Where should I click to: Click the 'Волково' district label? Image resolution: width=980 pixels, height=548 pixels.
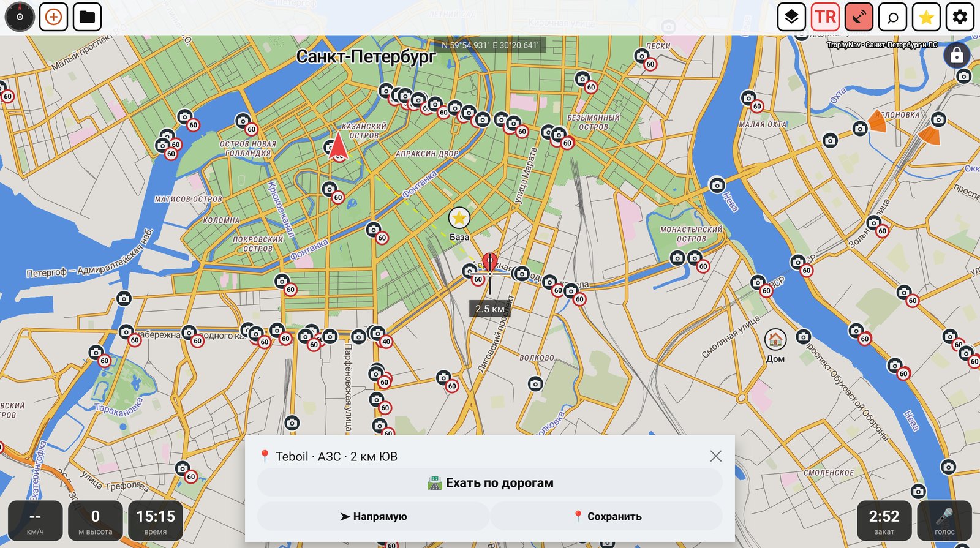pyautogui.click(x=537, y=358)
